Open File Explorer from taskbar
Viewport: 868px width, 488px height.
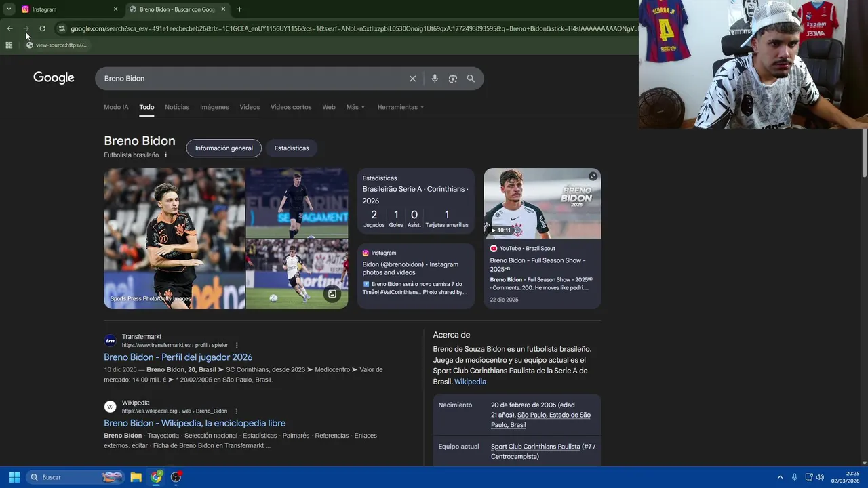(136, 477)
